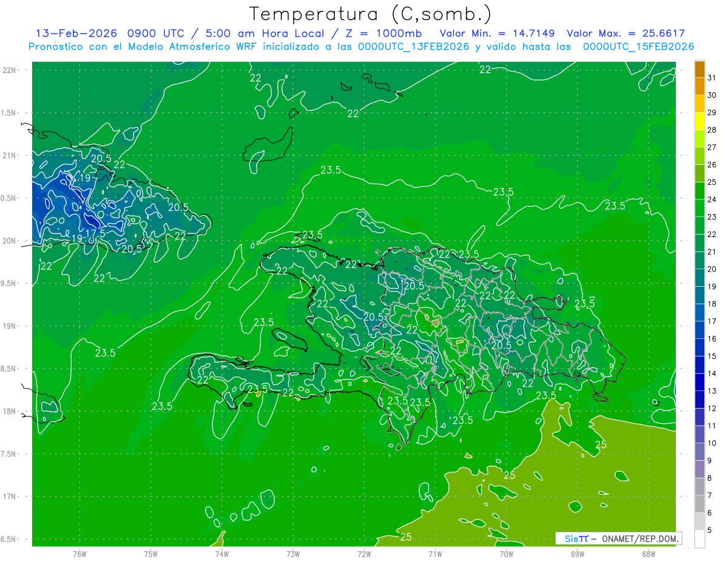Viewport: 728px width, 562px height.
Task: Click the 74W longitude axis label
Action: (222, 554)
